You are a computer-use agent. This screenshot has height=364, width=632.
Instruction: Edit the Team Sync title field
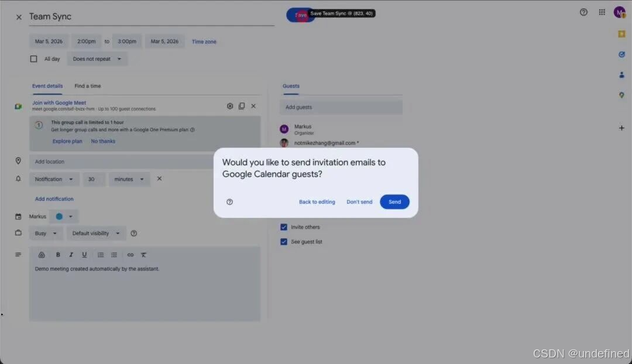click(152, 16)
